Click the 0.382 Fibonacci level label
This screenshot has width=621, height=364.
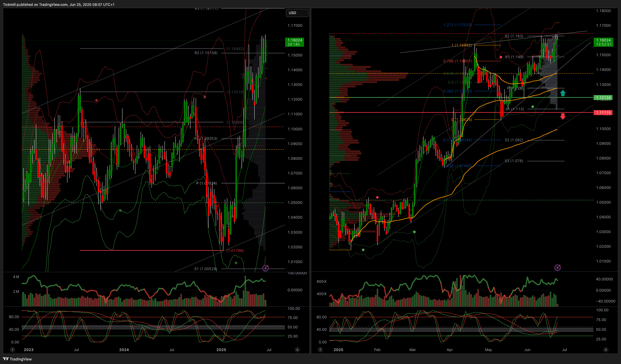click(x=458, y=91)
